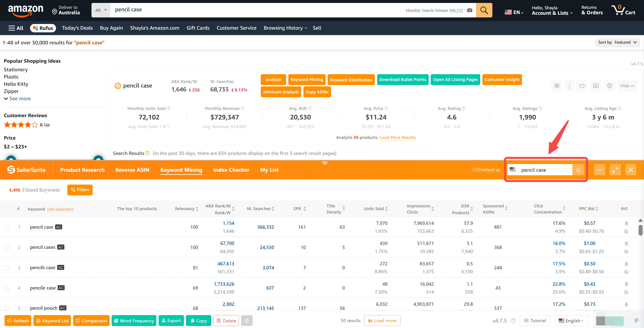Open the gear settings icon

[x=609, y=86]
